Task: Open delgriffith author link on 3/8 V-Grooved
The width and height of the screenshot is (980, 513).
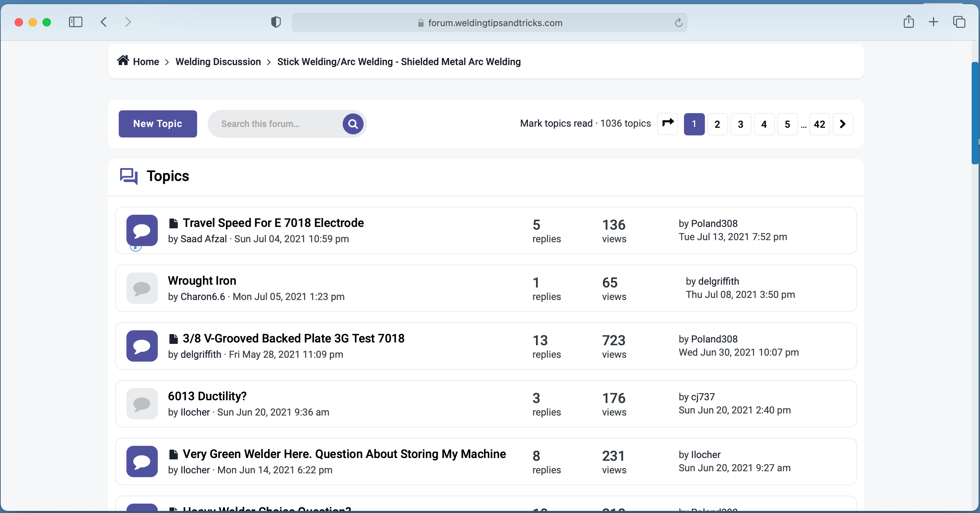Action: tap(201, 354)
